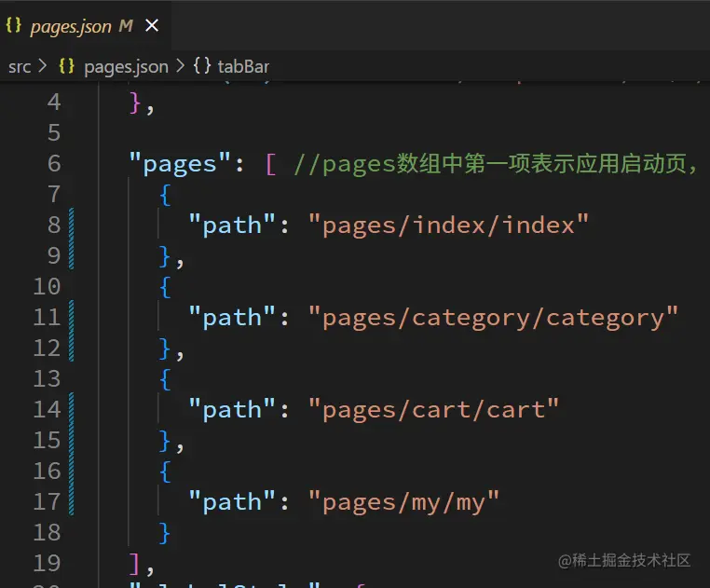Click the "pages/cart/cart" string value
Viewport: 710px width, 588px height.
[x=433, y=409]
